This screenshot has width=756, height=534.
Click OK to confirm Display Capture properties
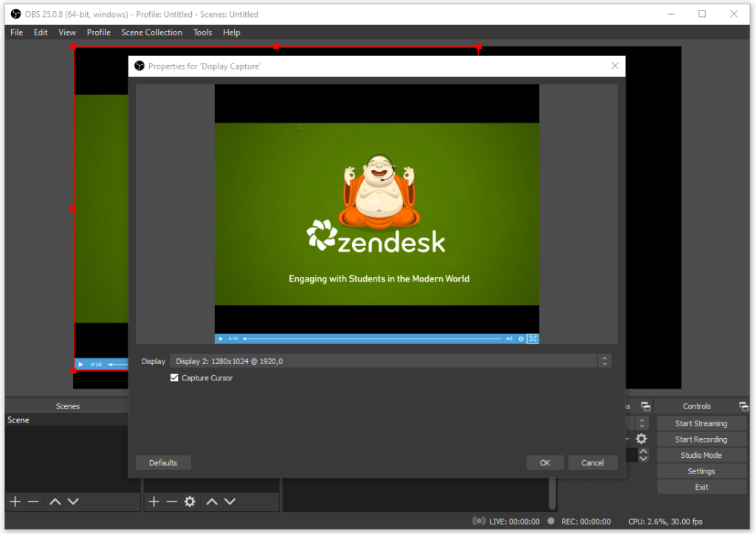[x=545, y=462]
